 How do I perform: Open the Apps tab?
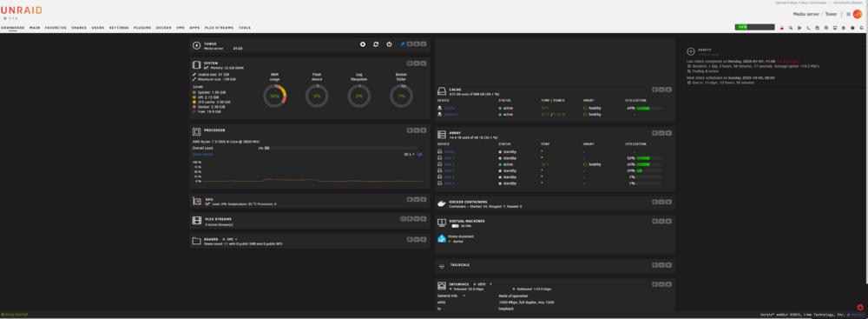(194, 28)
